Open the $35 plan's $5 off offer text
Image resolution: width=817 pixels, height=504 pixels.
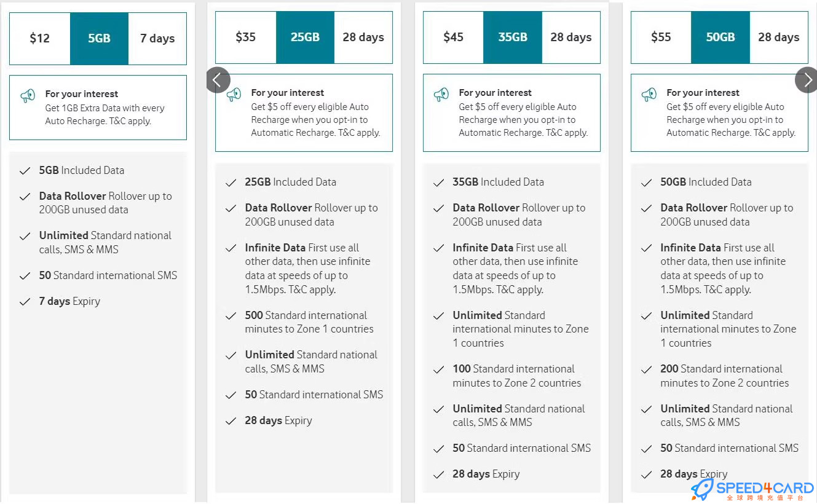(315, 119)
